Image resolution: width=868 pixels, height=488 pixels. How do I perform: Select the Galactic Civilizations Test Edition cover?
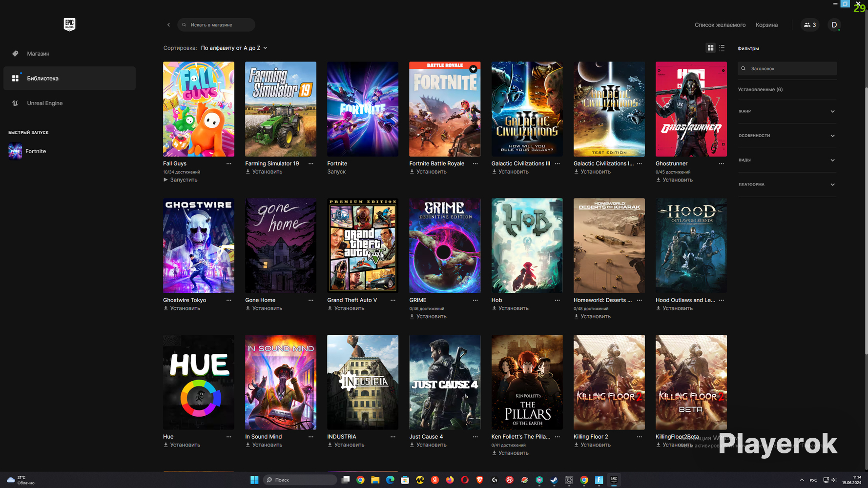609,109
